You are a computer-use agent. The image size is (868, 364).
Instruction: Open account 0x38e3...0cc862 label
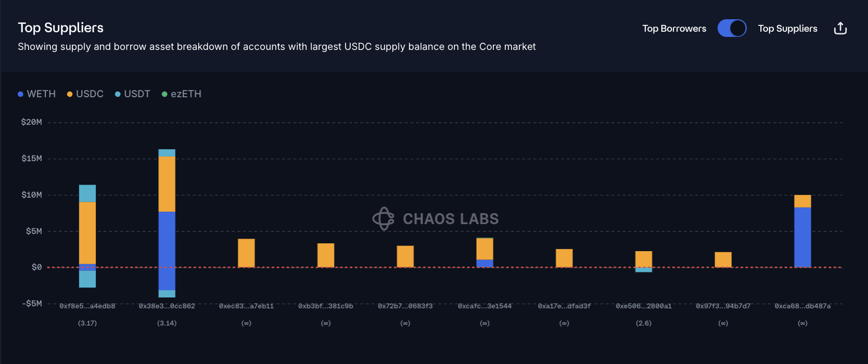tap(167, 306)
